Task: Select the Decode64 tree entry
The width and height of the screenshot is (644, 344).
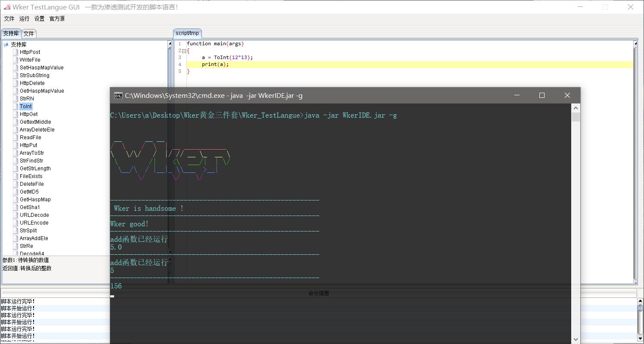Action: [x=32, y=253]
